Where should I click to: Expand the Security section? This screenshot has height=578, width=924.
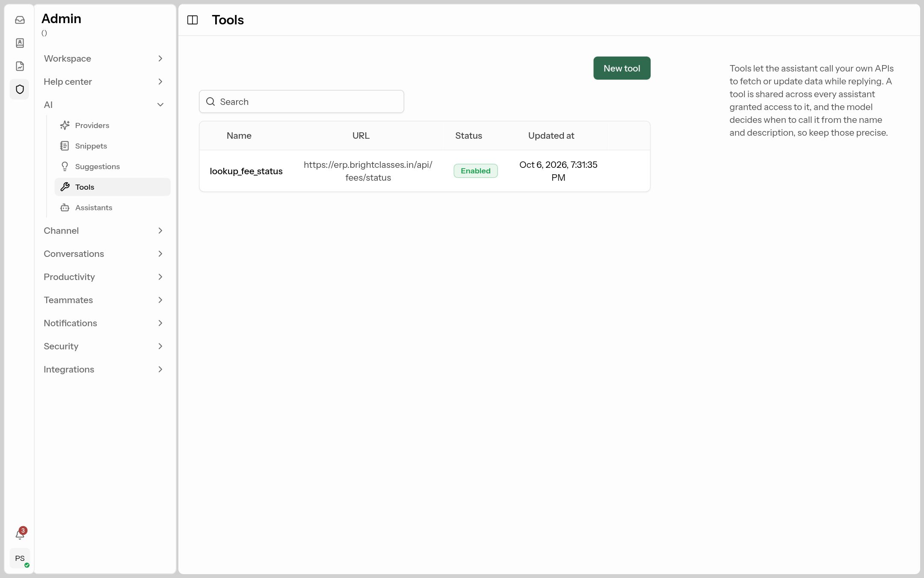coord(104,346)
